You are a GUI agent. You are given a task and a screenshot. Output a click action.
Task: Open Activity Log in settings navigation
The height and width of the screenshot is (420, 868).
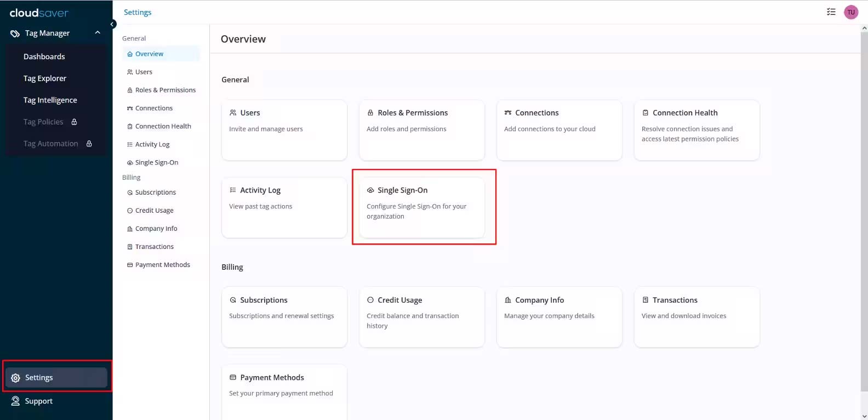pyautogui.click(x=152, y=144)
